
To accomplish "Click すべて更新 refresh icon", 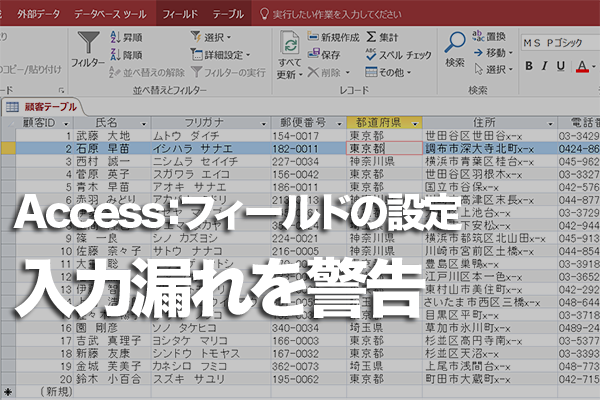I will pos(290,43).
